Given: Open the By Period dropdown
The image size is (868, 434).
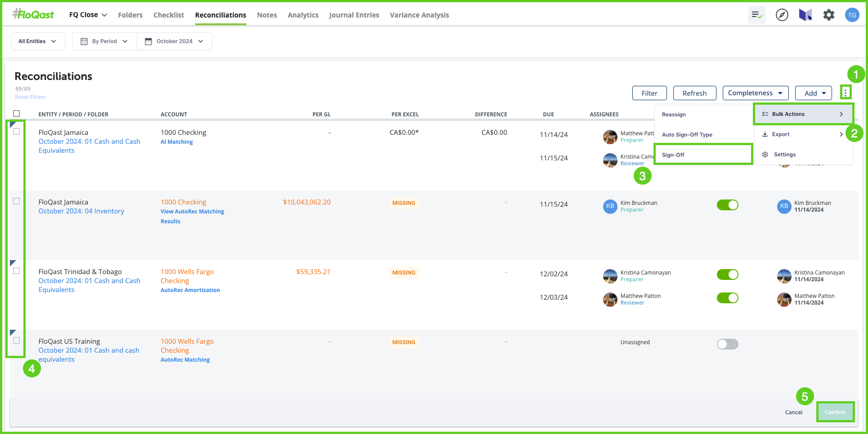Looking at the screenshot, I should pyautogui.click(x=105, y=41).
